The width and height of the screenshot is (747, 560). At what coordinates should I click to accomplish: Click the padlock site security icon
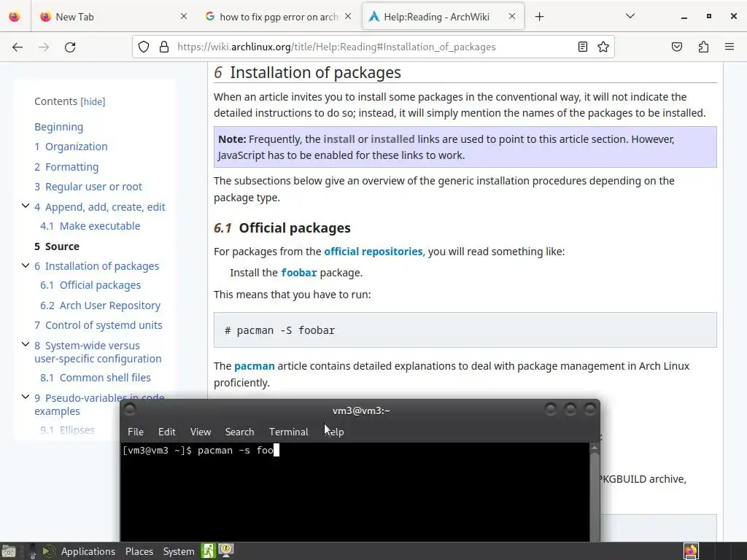(x=164, y=47)
